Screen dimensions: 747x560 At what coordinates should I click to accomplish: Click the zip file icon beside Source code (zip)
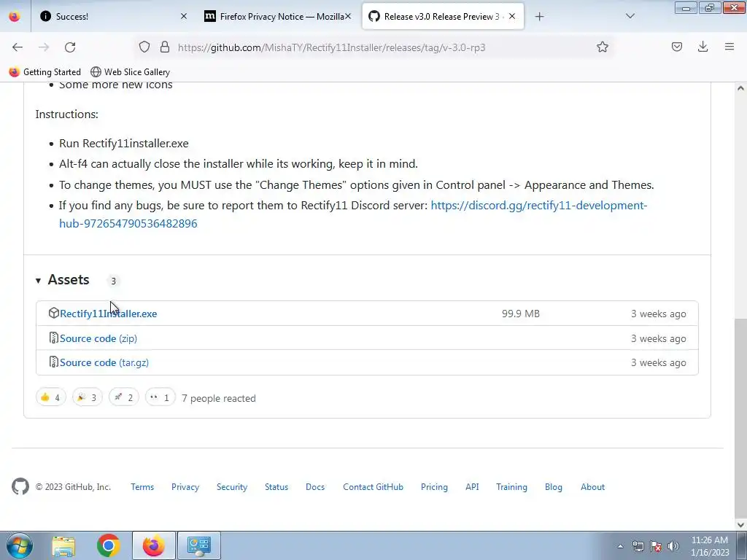click(x=54, y=338)
